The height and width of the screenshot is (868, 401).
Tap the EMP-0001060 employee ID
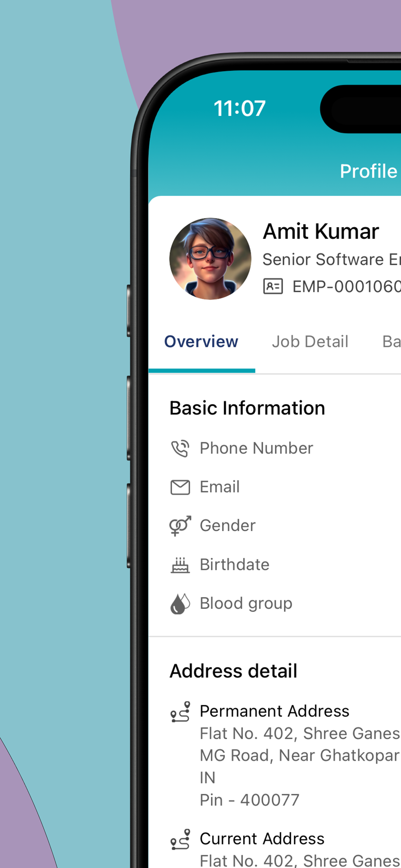coord(347,287)
